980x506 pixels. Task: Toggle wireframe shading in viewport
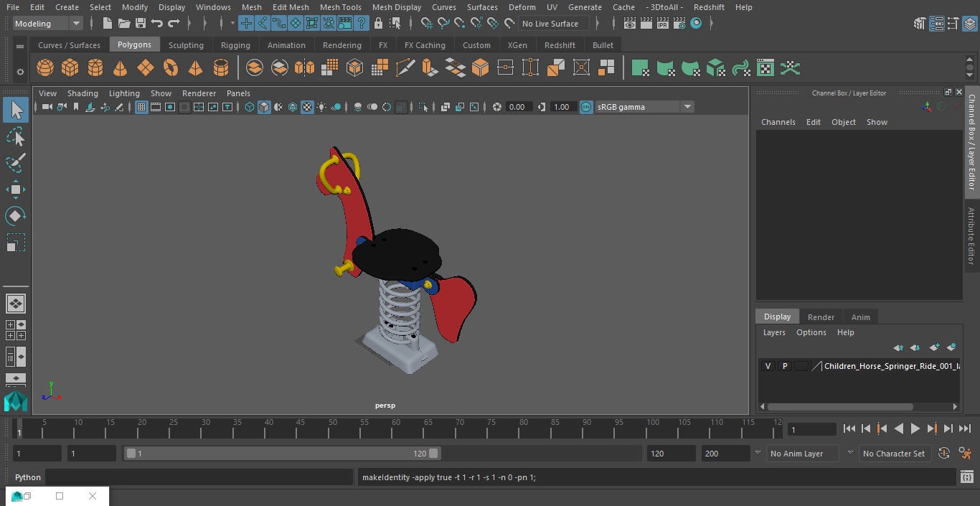(x=250, y=107)
